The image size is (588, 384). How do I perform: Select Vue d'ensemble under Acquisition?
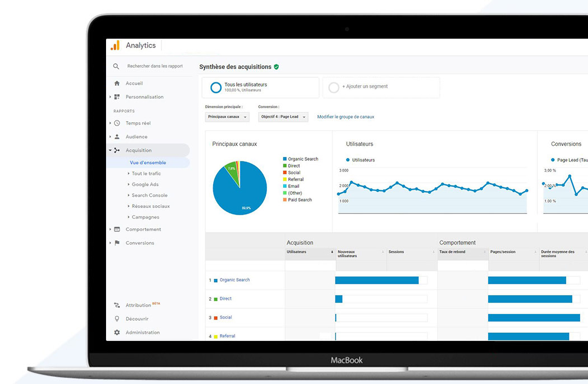[x=148, y=163]
